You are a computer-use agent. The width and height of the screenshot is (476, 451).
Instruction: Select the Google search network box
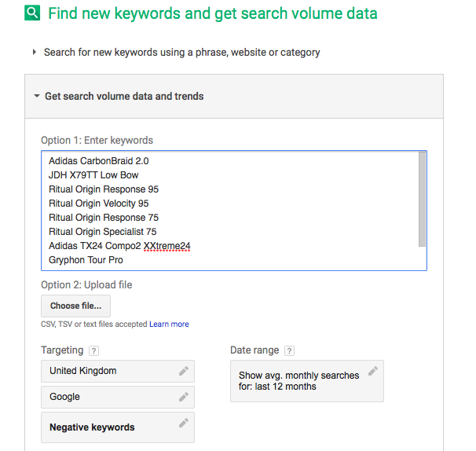click(110, 397)
